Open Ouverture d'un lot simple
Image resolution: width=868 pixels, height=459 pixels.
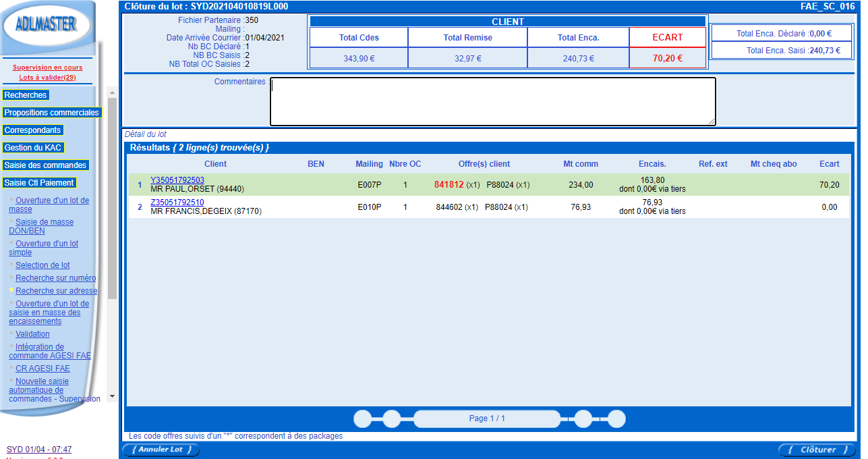click(43, 248)
